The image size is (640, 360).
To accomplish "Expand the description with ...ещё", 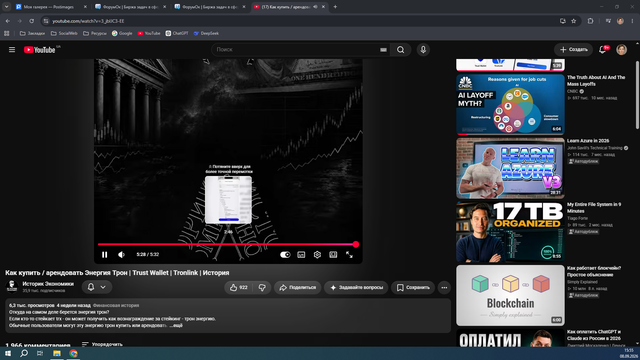I will click(176, 325).
